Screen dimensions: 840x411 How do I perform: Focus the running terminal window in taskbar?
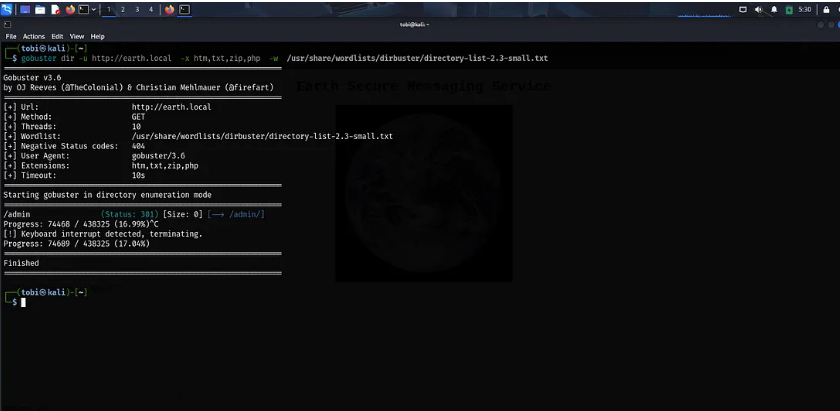click(x=184, y=10)
